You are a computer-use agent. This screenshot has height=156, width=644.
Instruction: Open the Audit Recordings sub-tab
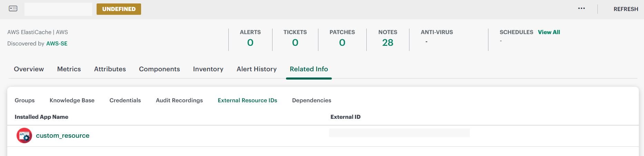[x=179, y=100]
